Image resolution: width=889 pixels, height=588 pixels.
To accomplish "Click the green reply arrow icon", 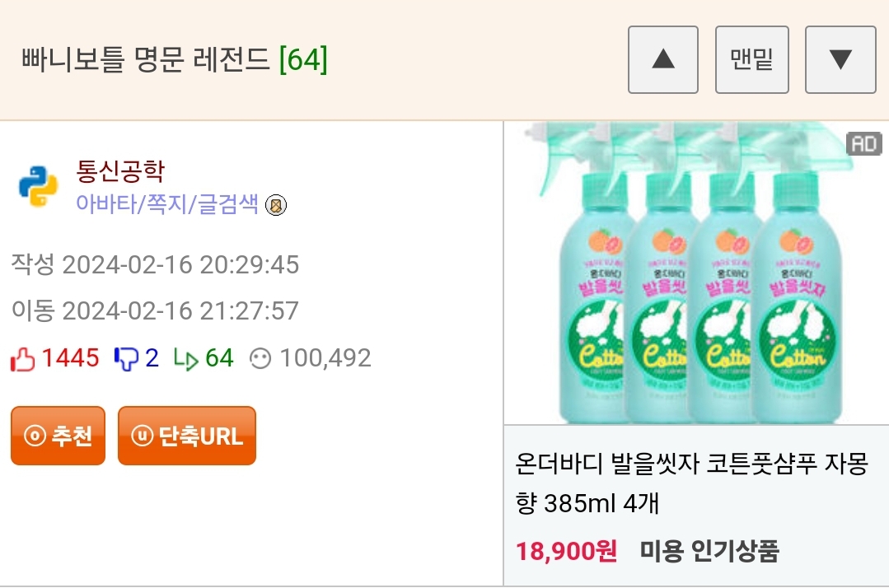I will (x=186, y=358).
